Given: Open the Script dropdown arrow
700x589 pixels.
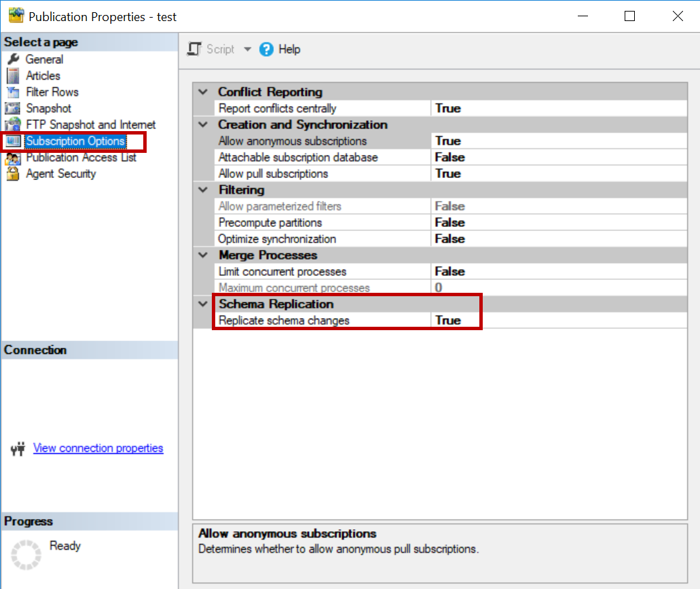Looking at the screenshot, I should pos(247,50).
